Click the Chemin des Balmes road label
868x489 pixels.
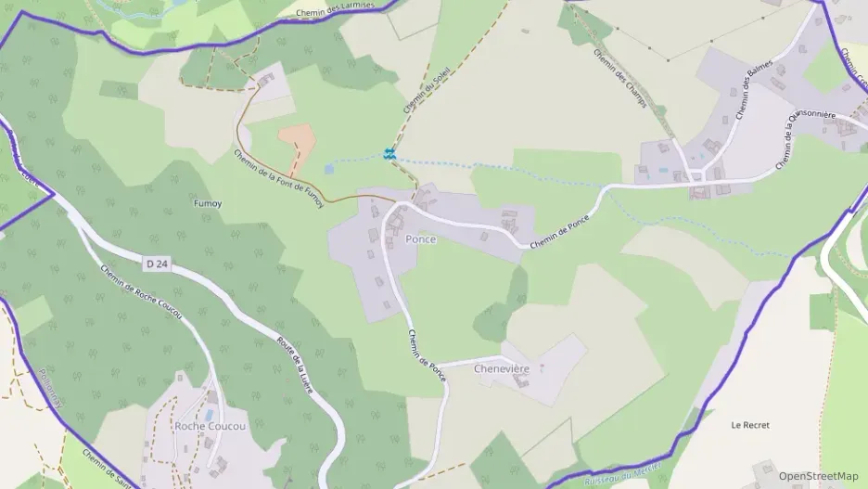point(754,90)
